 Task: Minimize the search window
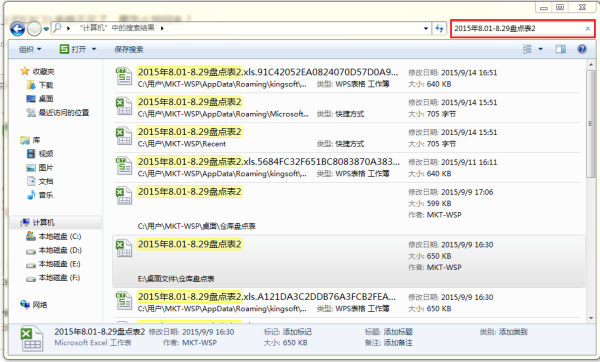pos(544,7)
